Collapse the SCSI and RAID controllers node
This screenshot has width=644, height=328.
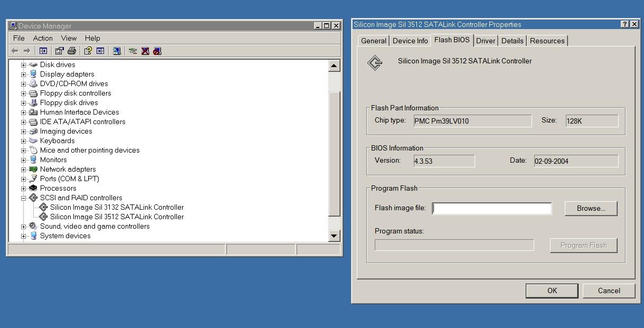(x=23, y=198)
